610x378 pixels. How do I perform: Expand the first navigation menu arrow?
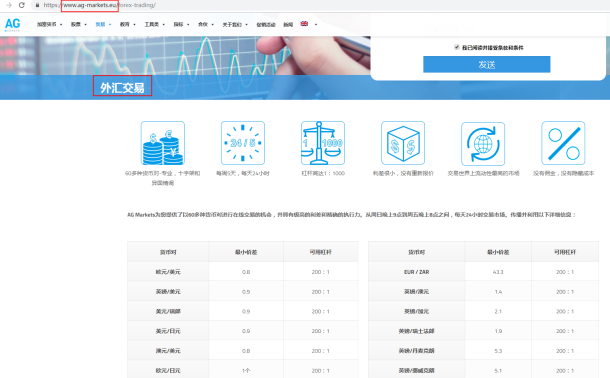[x=61, y=24]
